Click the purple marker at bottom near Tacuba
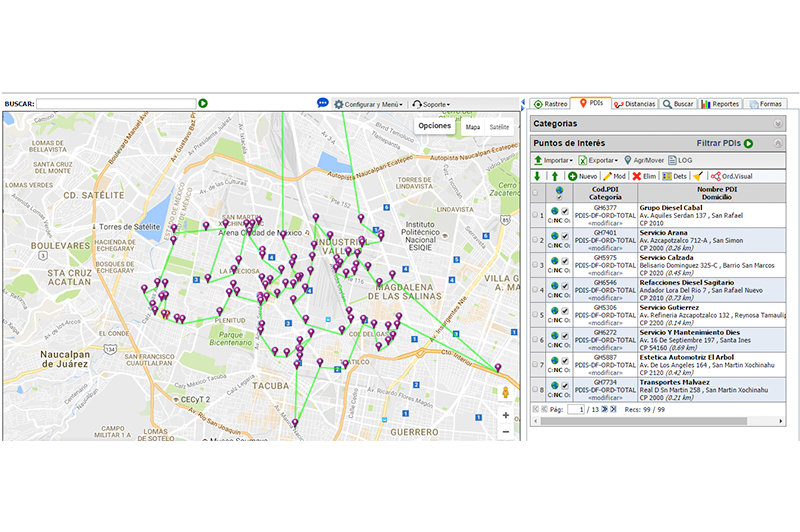 295,422
